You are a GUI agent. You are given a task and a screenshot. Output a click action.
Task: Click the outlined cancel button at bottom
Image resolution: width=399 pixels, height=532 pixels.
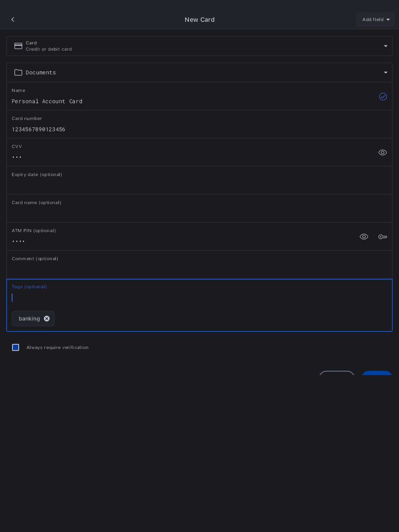(x=337, y=373)
